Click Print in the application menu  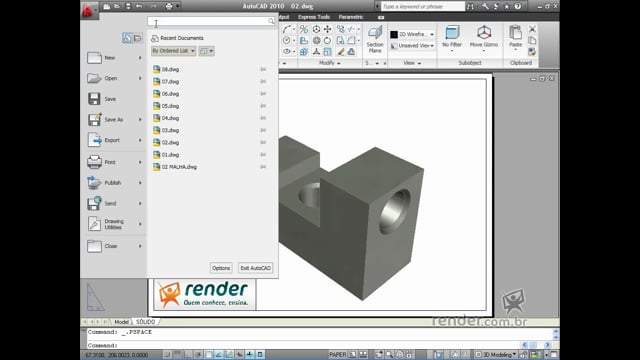pyautogui.click(x=114, y=162)
